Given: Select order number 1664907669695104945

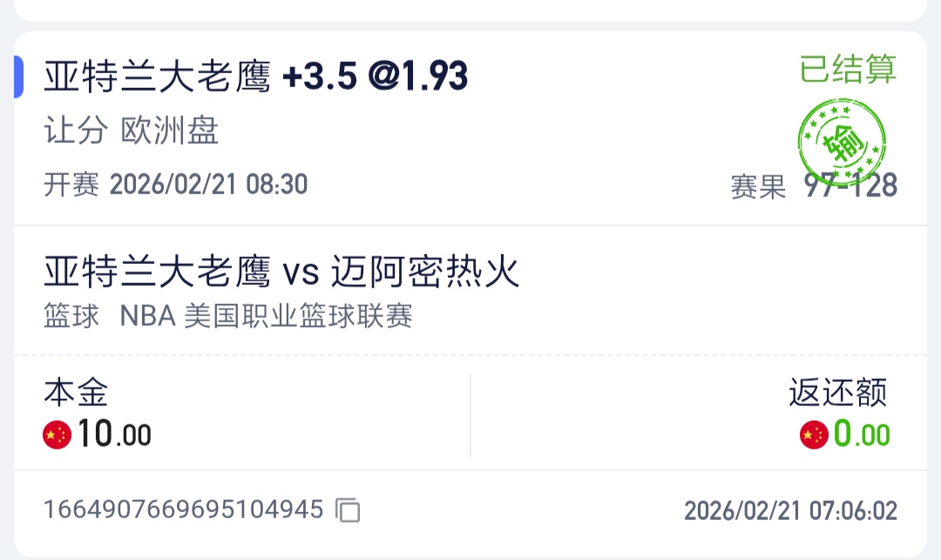Looking at the screenshot, I should tap(184, 509).
